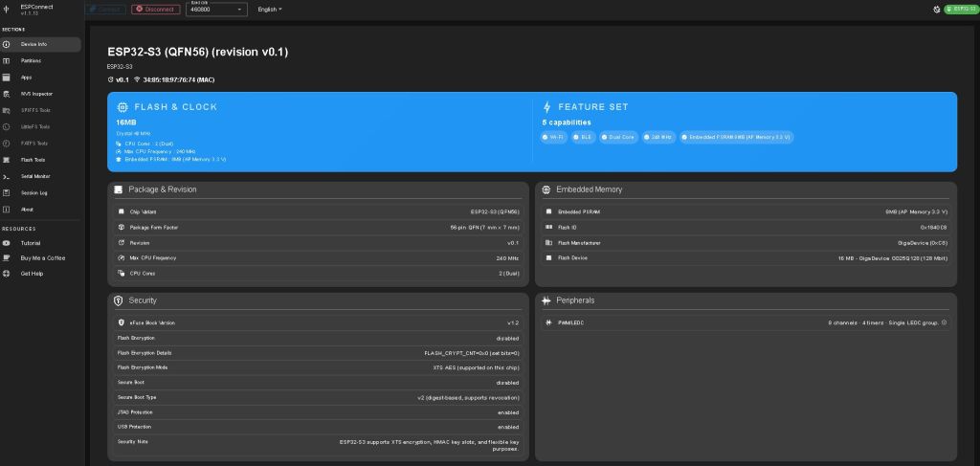Click the Flash ID row icon
Image resolution: width=980 pixels, height=466 pixels.
coord(548,228)
